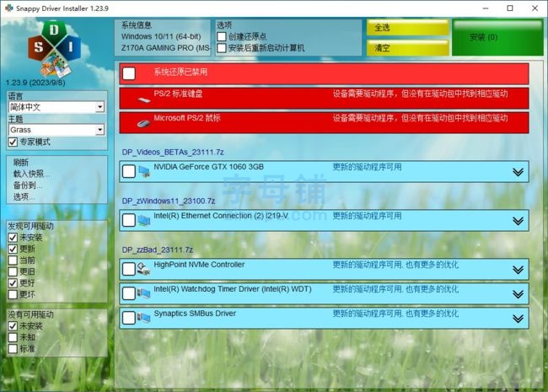
Task: Click the Intel Watchdog Timer device icon
Action: tap(143, 293)
